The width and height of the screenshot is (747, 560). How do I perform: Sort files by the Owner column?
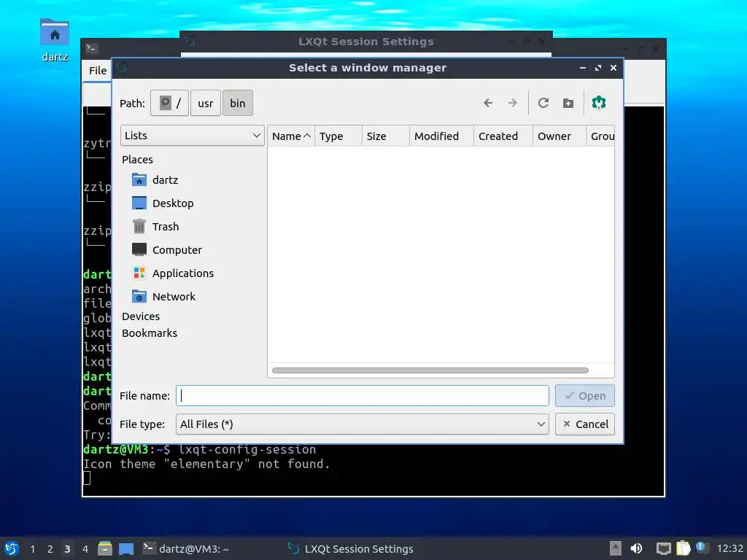click(559, 136)
